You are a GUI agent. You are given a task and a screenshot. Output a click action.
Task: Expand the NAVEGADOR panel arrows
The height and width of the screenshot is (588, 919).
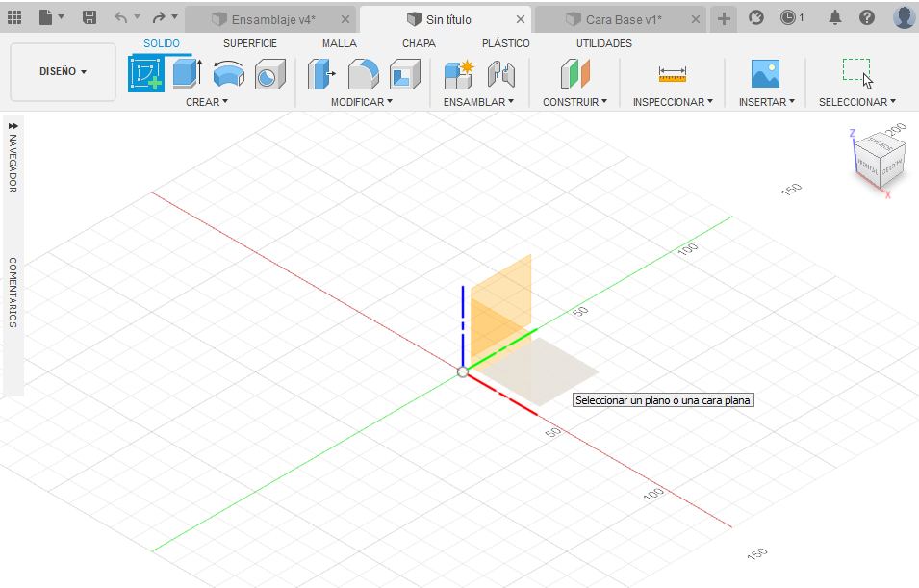click(x=13, y=126)
